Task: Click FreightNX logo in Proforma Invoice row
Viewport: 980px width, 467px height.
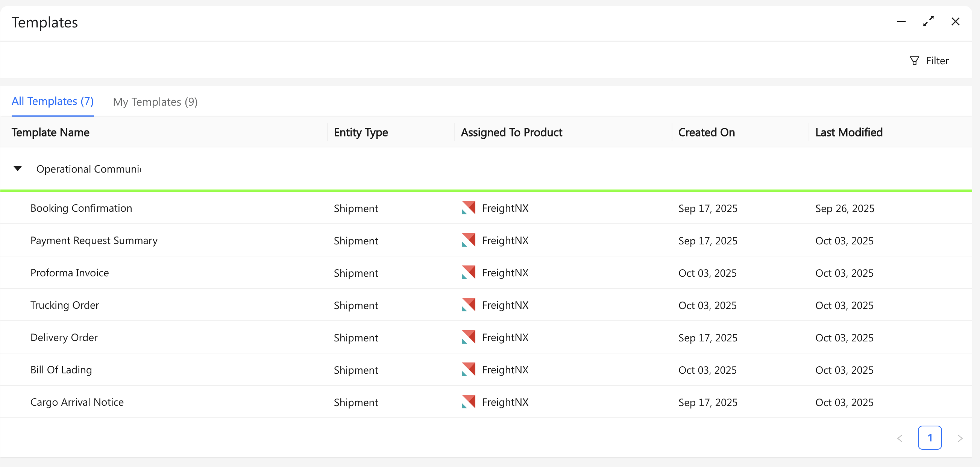Action: tap(468, 273)
